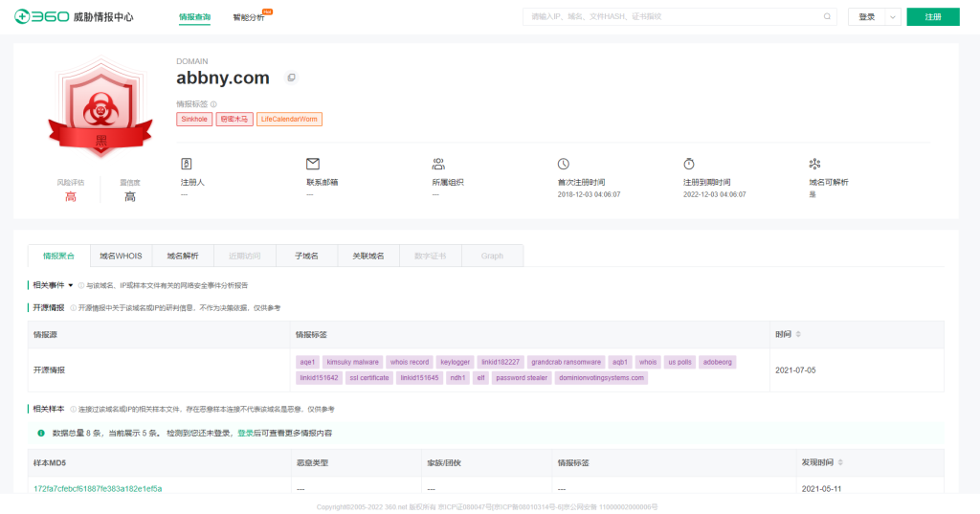
Task: Sort by 时间 column arrows
Action: (798, 335)
